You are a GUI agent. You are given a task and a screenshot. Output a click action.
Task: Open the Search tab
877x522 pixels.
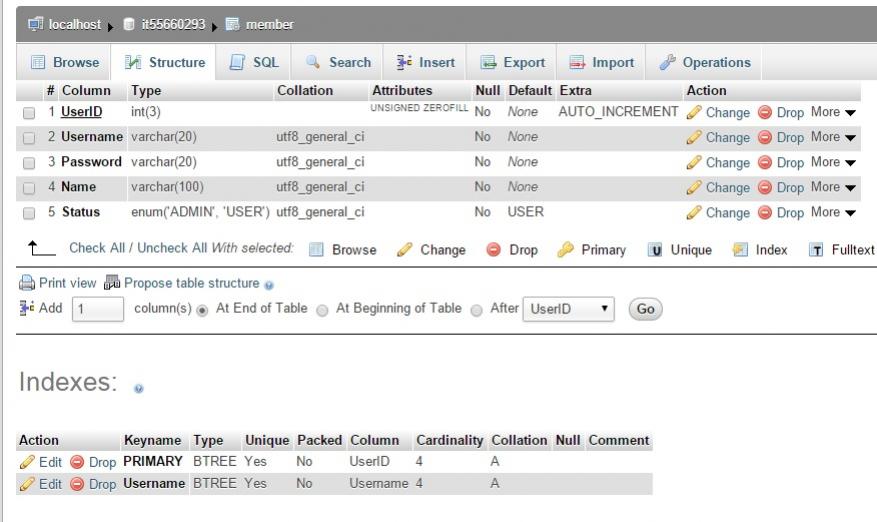[338, 62]
